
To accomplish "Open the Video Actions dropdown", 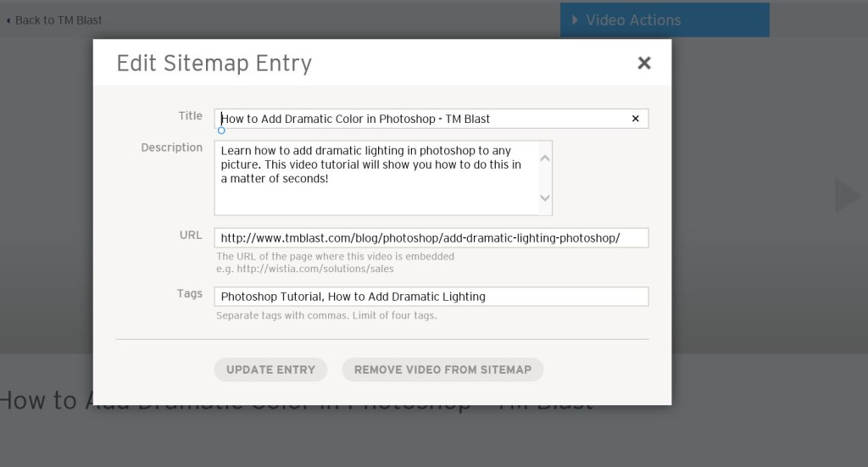I will coord(665,20).
